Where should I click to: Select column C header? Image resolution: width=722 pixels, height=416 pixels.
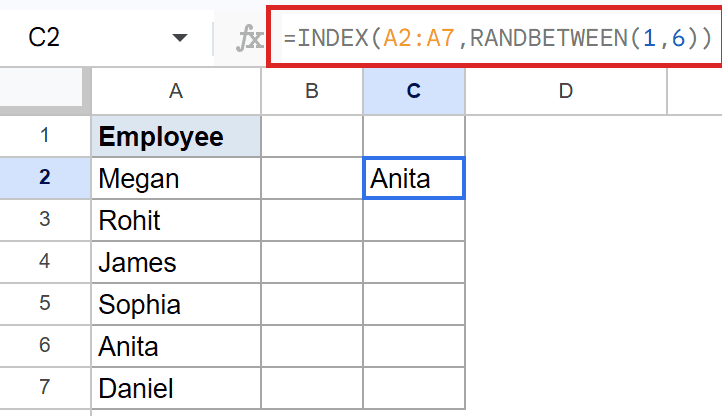pyautogui.click(x=414, y=91)
